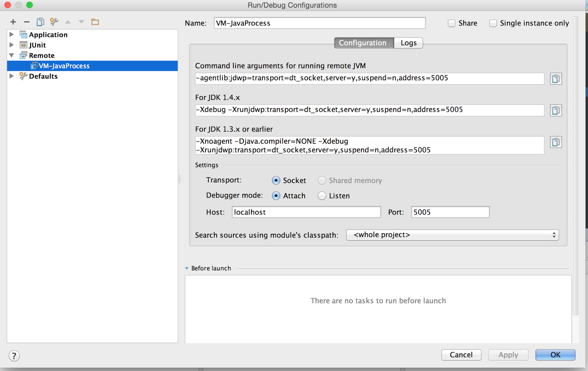Check Single instance only

[x=493, y=23]
